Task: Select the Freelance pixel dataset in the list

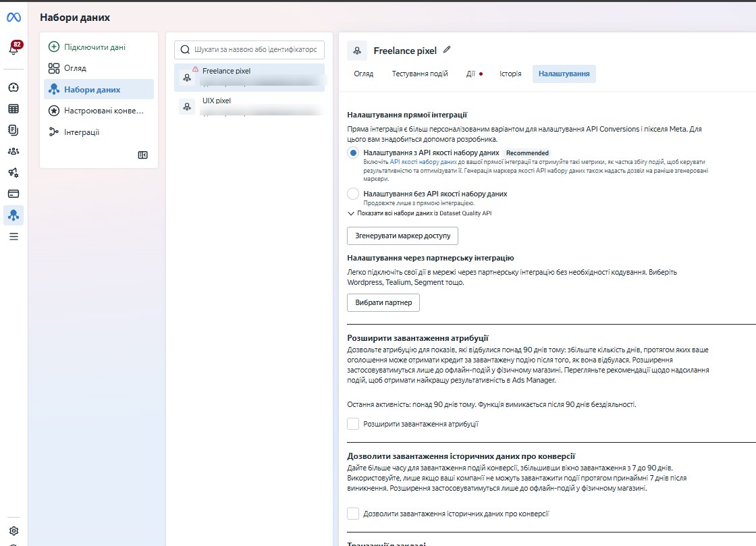Action: click(x=249, y=78)
